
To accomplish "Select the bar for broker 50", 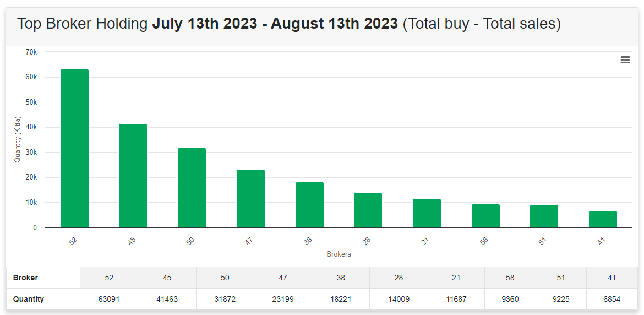I will coord(192,188).
